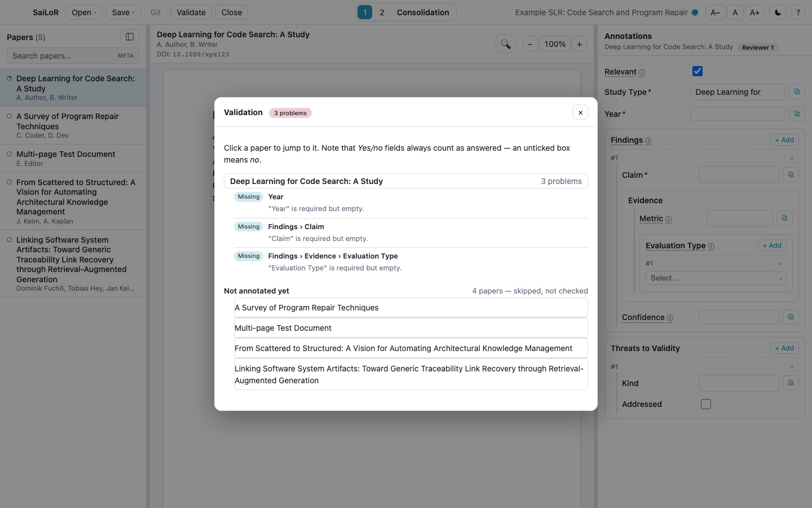
Task: Add a new Evaluation Type entry
Action: (772, 246)
